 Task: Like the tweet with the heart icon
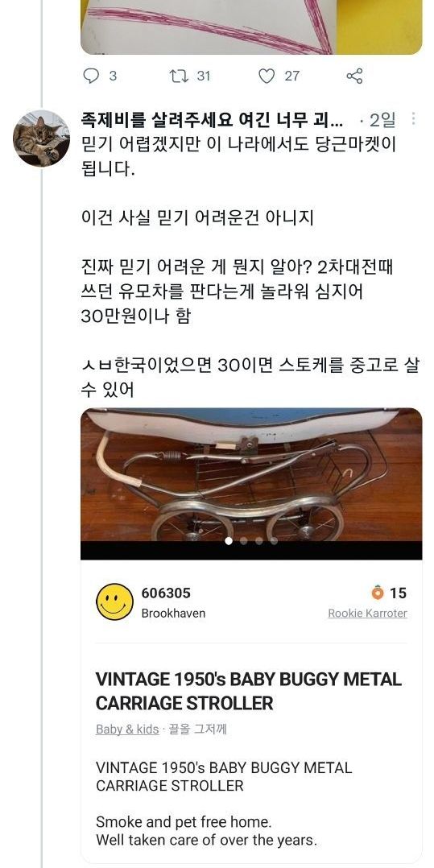click(x=267, y=76)
